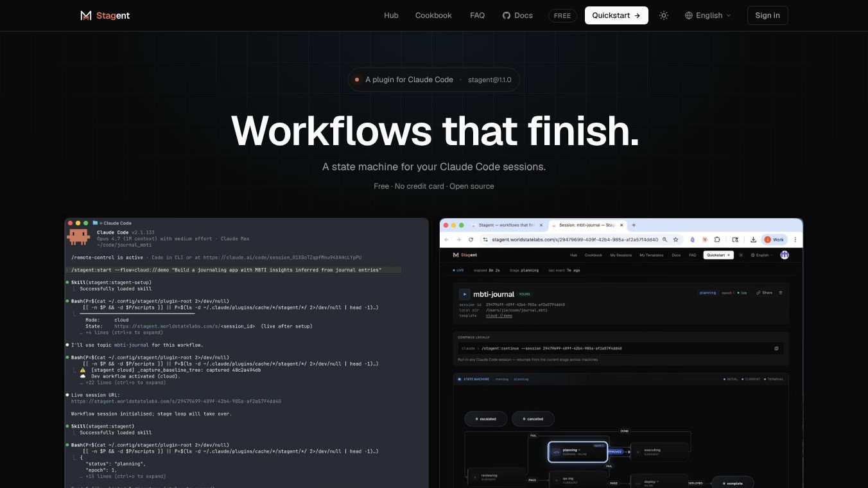
Task: Click the 'Workflows that finish.' headline
Action: point(435,130)
